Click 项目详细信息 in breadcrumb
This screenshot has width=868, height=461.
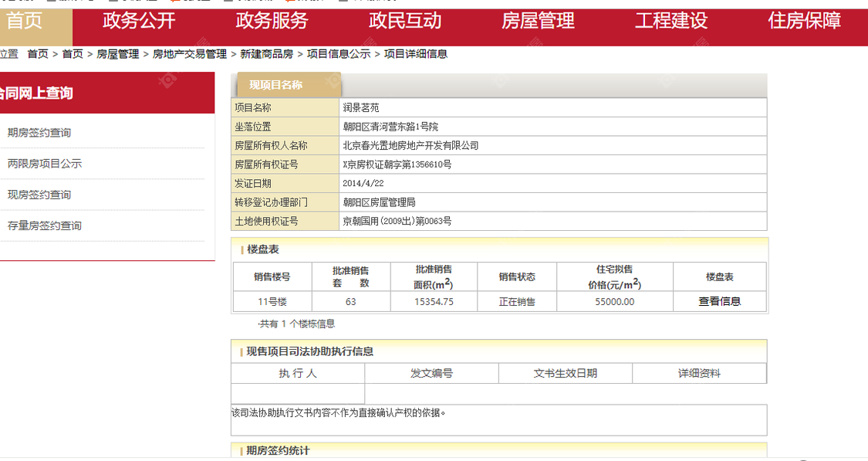point(416,54)
